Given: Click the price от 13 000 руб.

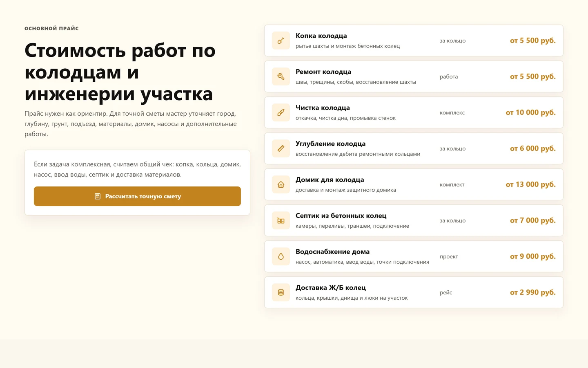Looking at the screenshot, I should [x=531, y=184].
